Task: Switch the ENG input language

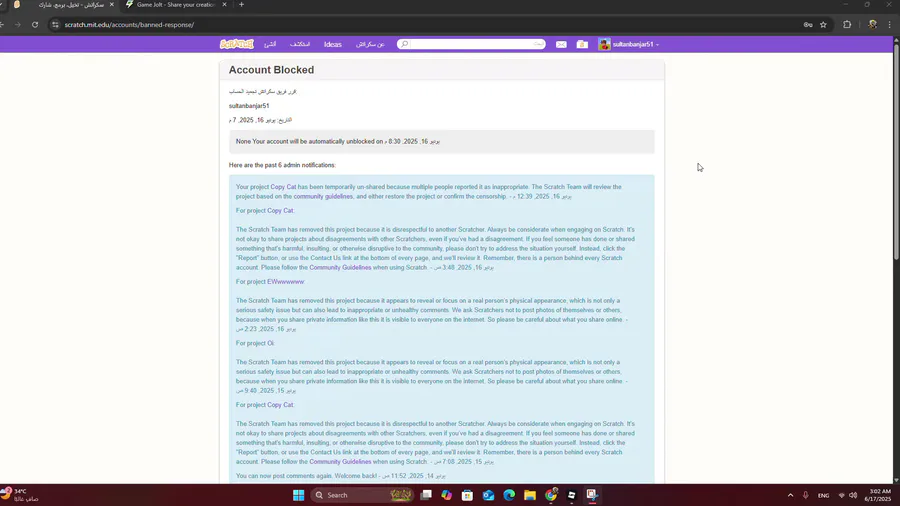Action: click(823, 495)
